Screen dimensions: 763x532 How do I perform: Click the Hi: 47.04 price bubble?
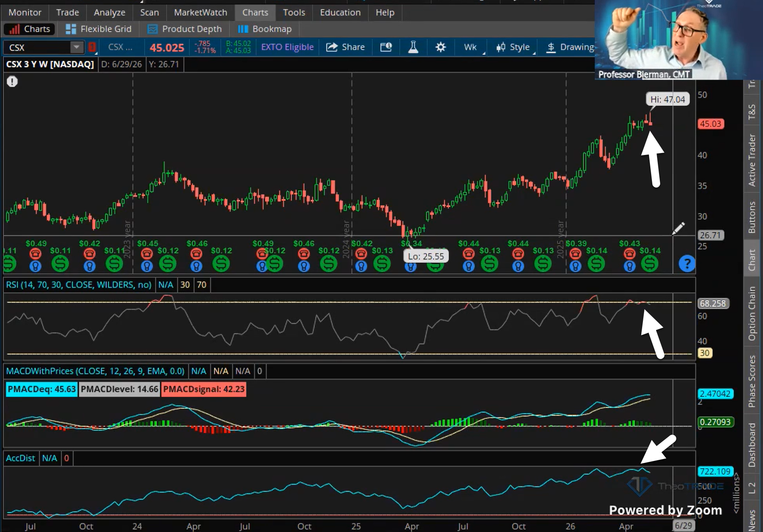tap(668, 99)
